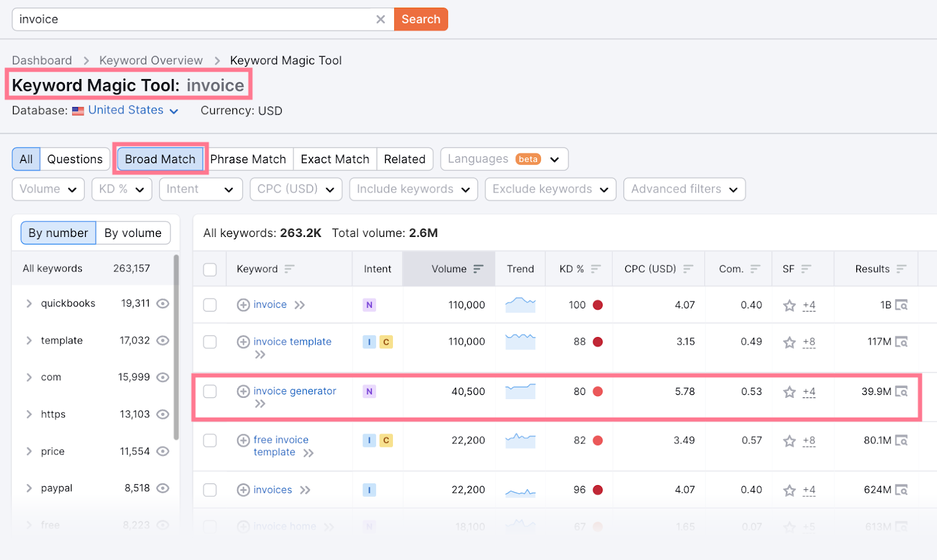Check the invoice keyword row

click(x=210, y=305)
